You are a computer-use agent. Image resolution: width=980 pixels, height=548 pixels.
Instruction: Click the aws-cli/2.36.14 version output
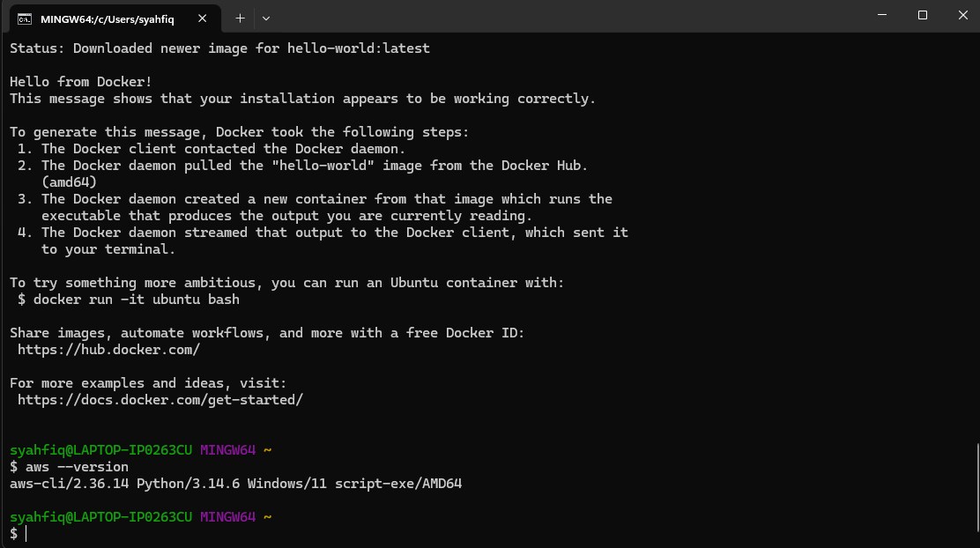[x=235, y=484]
